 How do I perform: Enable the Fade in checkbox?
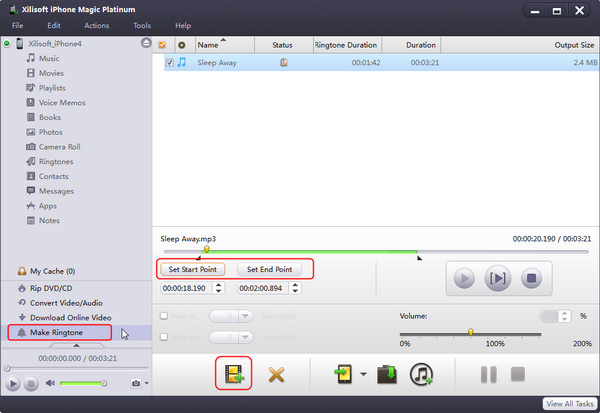click(x=164, y=316)
